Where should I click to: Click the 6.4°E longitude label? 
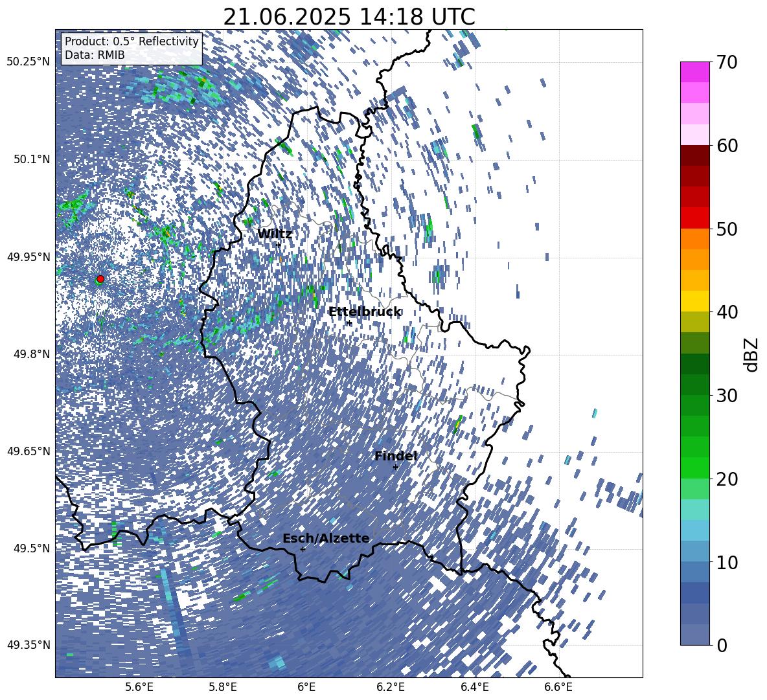[x=474, y=688]
